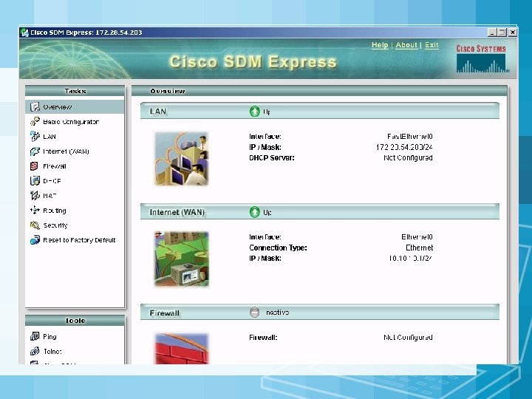Close the Cisco SDM Express window

click(x=513, y=33)
